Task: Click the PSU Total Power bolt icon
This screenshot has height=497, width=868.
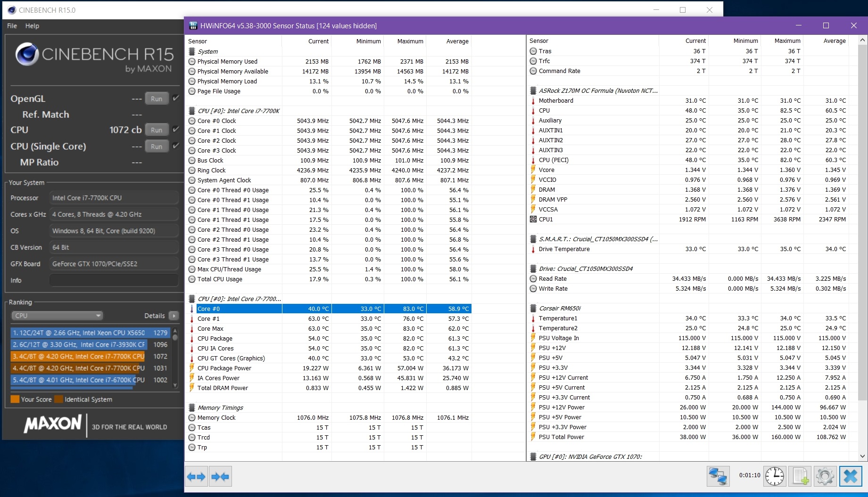Action: (533, 437)
